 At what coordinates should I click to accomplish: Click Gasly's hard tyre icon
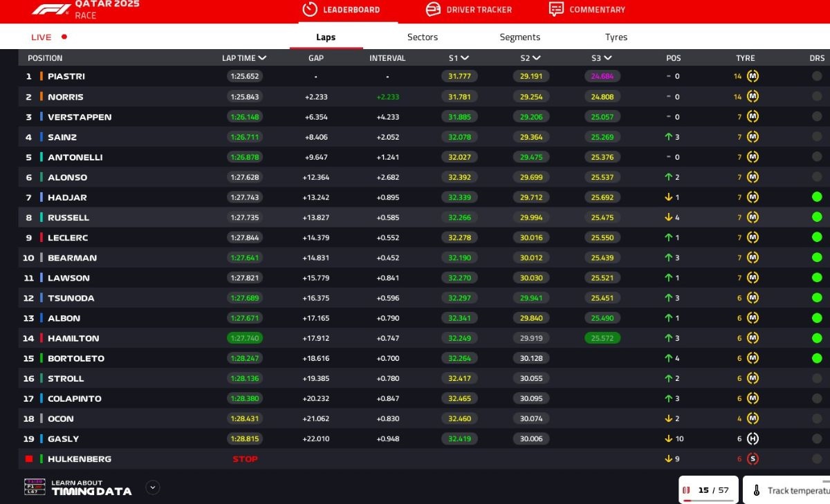pyautogui.click(x=753, y=438)
